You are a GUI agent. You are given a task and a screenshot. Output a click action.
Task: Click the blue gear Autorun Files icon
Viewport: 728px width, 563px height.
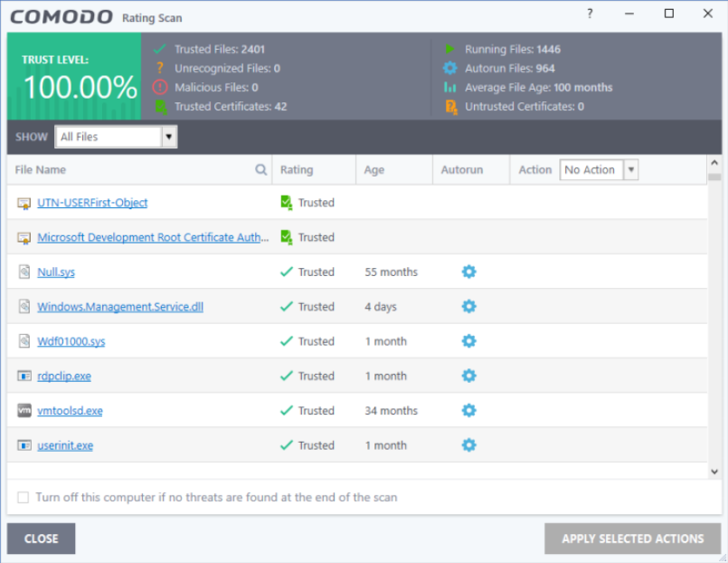click(449, 68)
